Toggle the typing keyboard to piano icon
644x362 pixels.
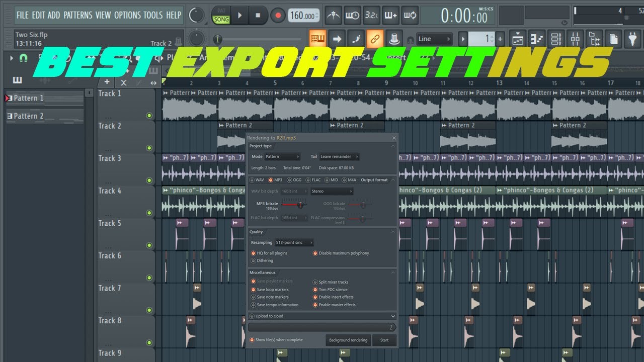[317, 39]
